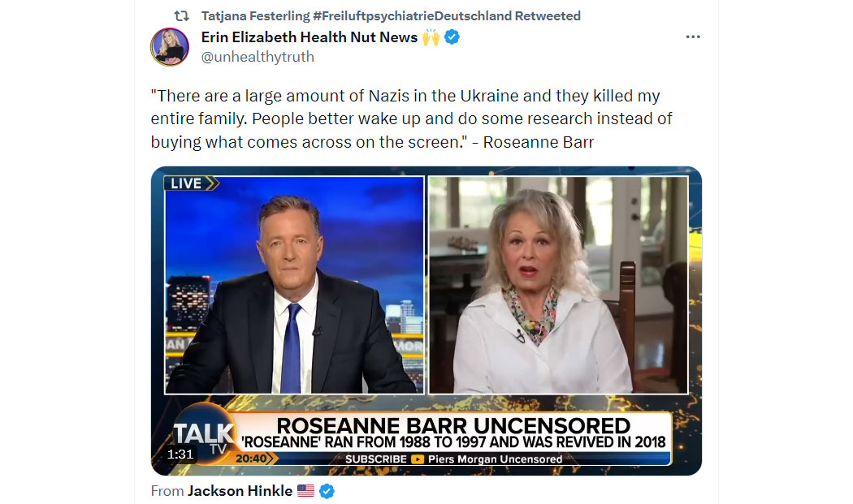Open Jackson Hinkle's profile link

tap(240, 491)
